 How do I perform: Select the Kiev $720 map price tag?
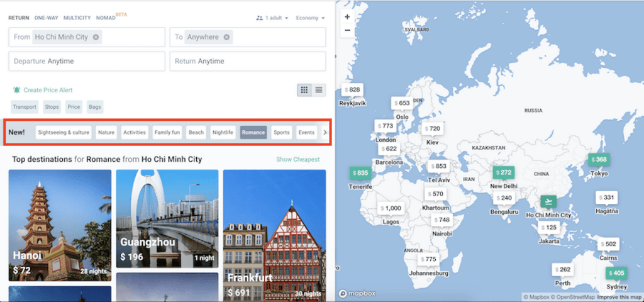coord(433,129)
